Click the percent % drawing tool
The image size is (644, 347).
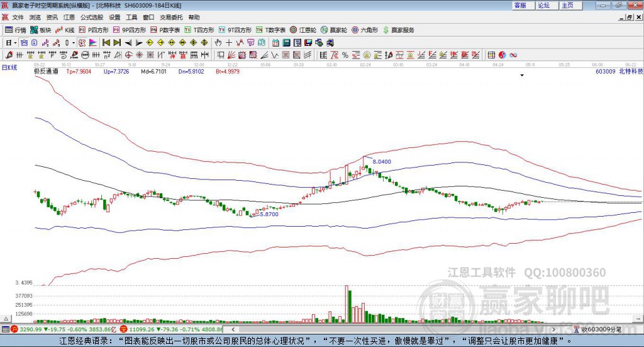pos(345,55)
